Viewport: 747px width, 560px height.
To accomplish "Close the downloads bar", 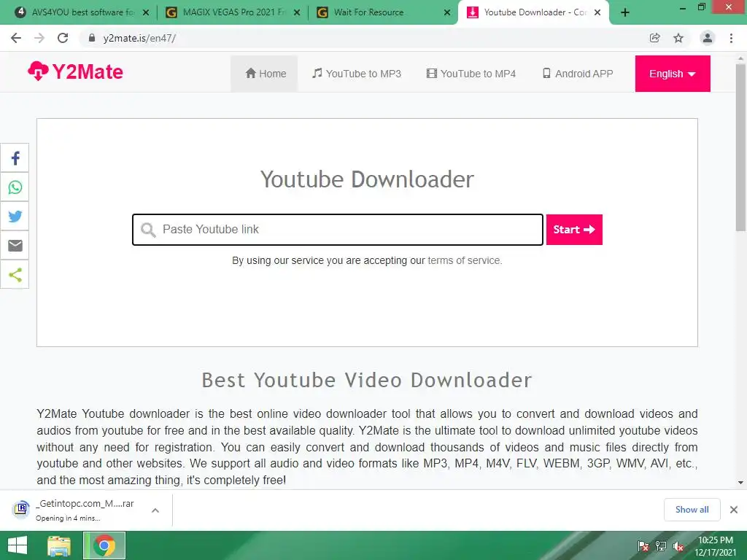I will 734,510.
